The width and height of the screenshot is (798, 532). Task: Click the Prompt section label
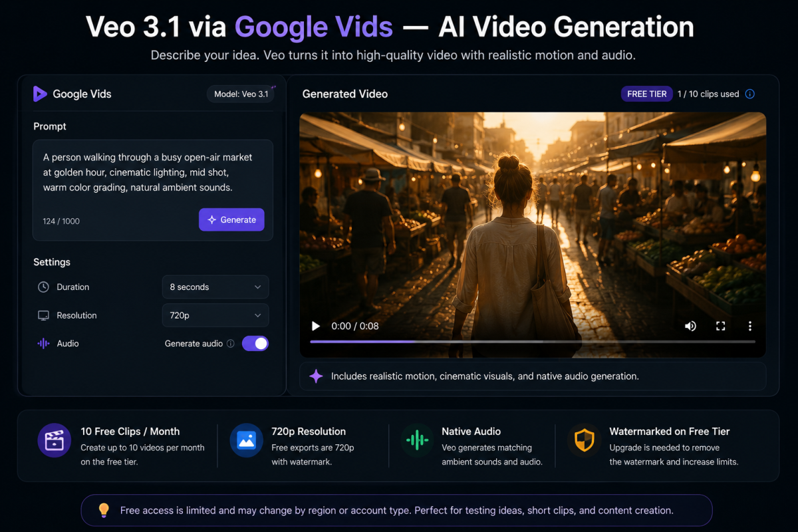[50, 126]
